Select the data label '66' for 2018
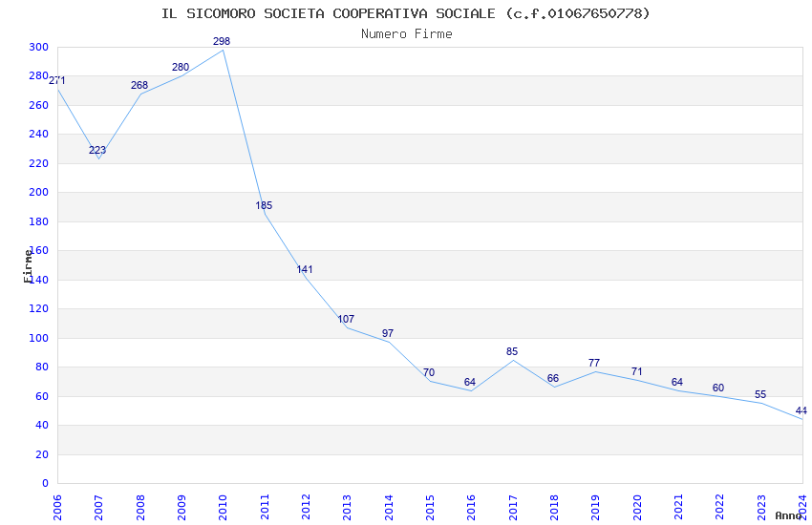Image resolution: width=812 pixels, height=525 pixels. point(553,379)
